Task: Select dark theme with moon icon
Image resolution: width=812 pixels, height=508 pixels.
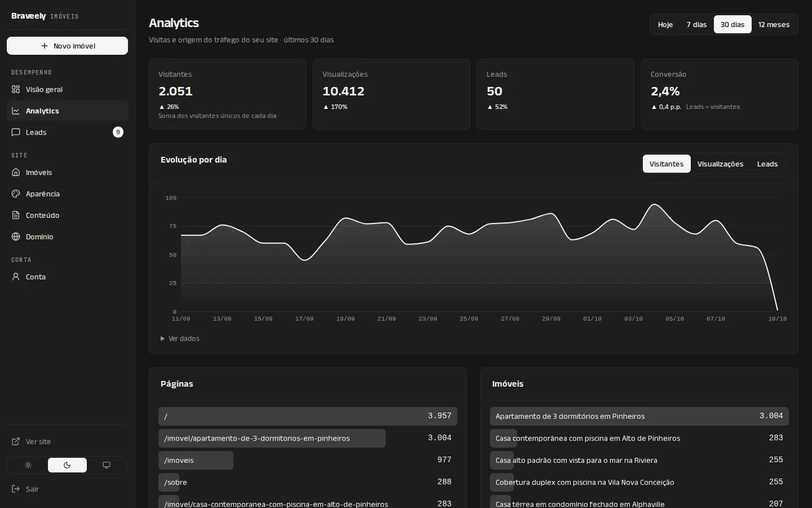Action: coord(67,465)
